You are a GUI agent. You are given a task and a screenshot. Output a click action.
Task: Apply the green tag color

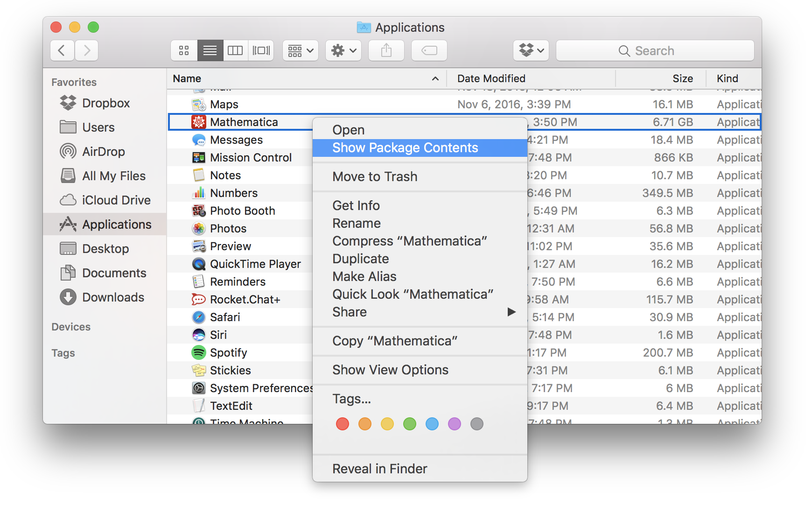tap(410, 424)
